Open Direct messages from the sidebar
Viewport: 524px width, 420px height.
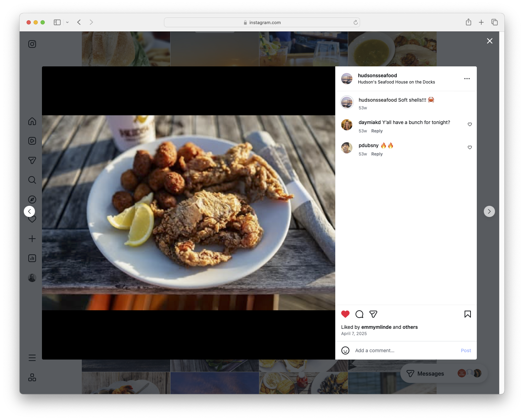tap(32, 160)
